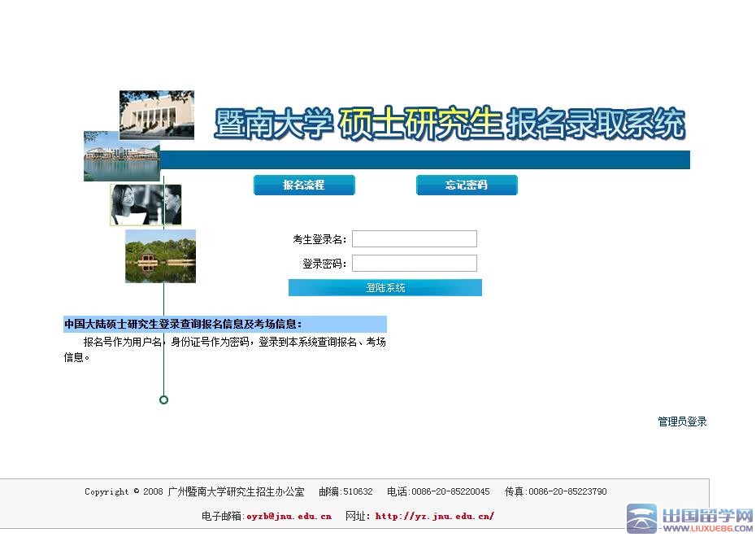This screenshot has width=756, height=537.
Task: Select the lakeside campus building photo
Action: click(x=121, y=156)
